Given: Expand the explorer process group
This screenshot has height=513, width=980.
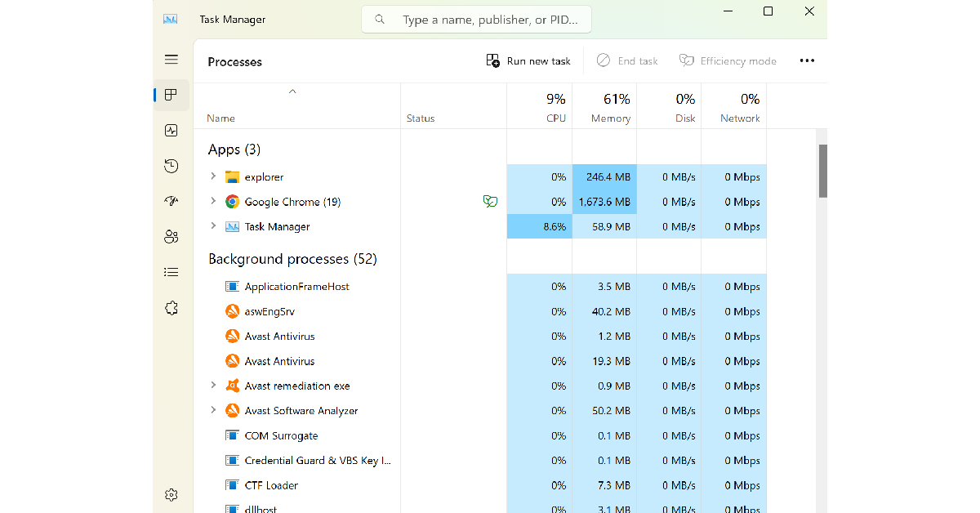Looking at the screenshot, I should coord(213,176).
